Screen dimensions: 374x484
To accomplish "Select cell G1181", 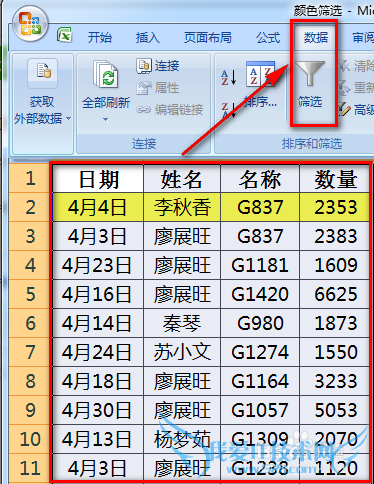I will pyautogui.click(x=260, y=265).
